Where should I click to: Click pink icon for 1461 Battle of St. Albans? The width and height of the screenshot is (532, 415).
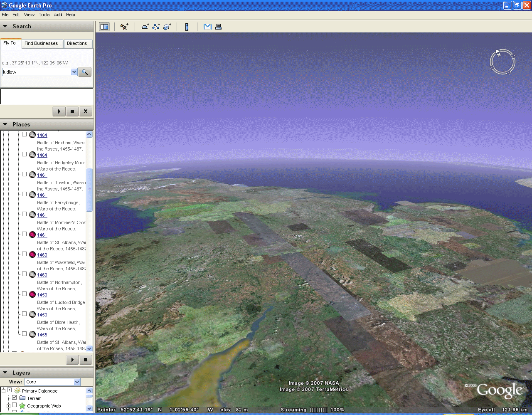click(x=32, y=235)
